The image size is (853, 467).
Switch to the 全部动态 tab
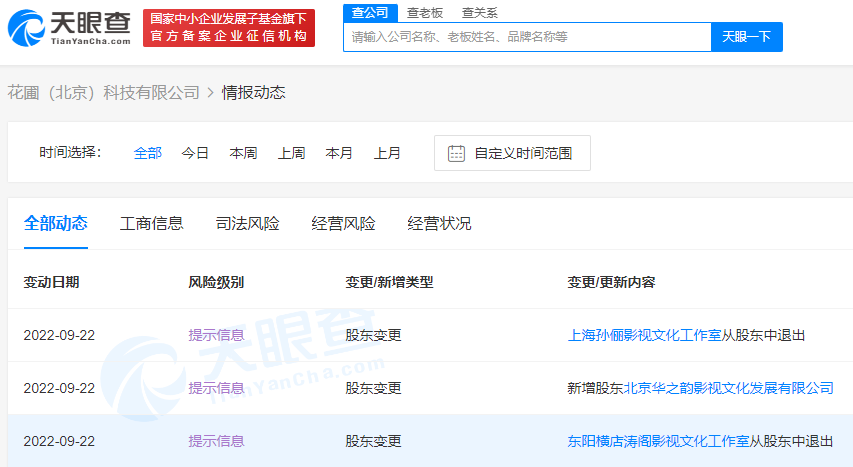point(55,223)
